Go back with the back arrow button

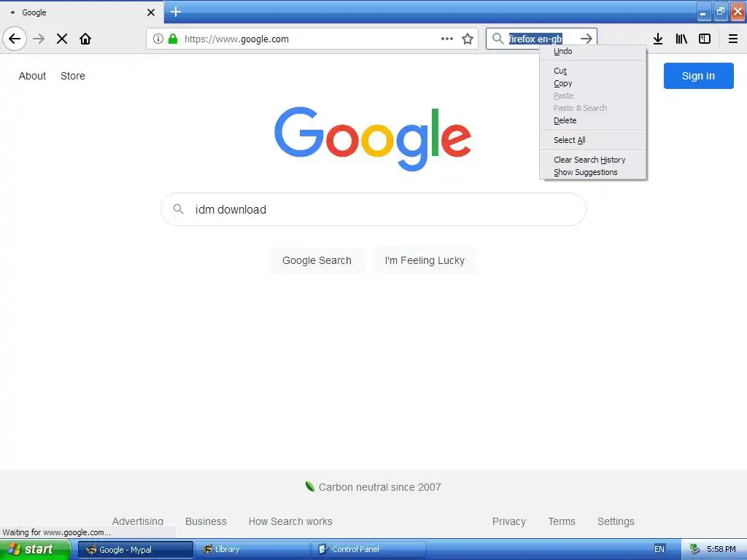[x=15, y=39]
